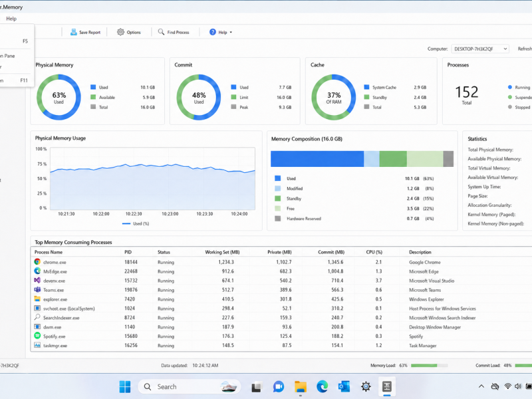Click the Physical Memory 63% donut chart

click(x=59, y=97)
